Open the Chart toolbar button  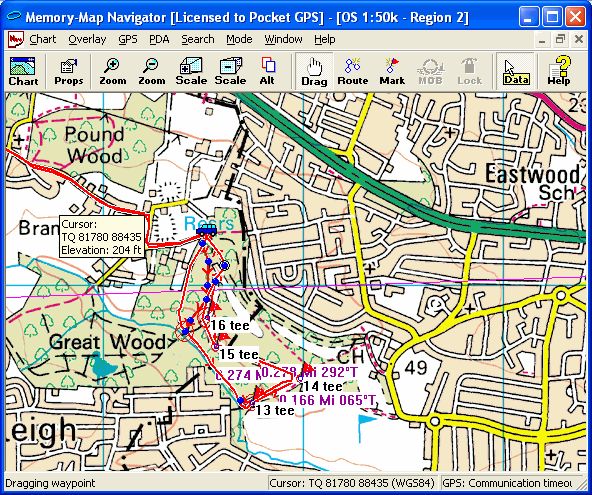[x=23, y=71]
